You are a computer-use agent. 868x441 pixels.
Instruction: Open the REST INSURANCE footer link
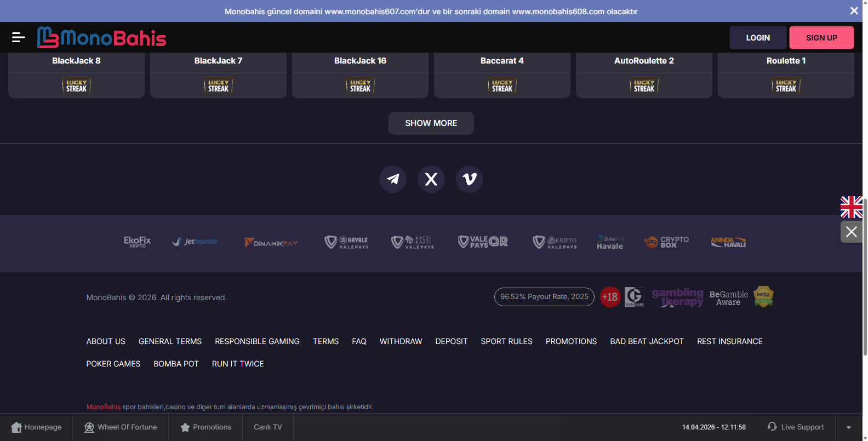[729, 341]
